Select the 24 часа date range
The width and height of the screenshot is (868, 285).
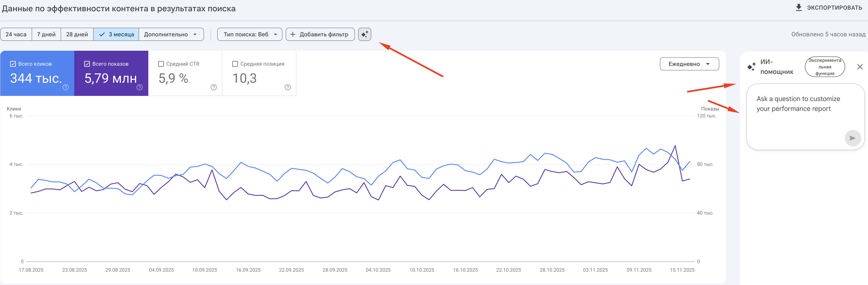[x=16, y=34]
